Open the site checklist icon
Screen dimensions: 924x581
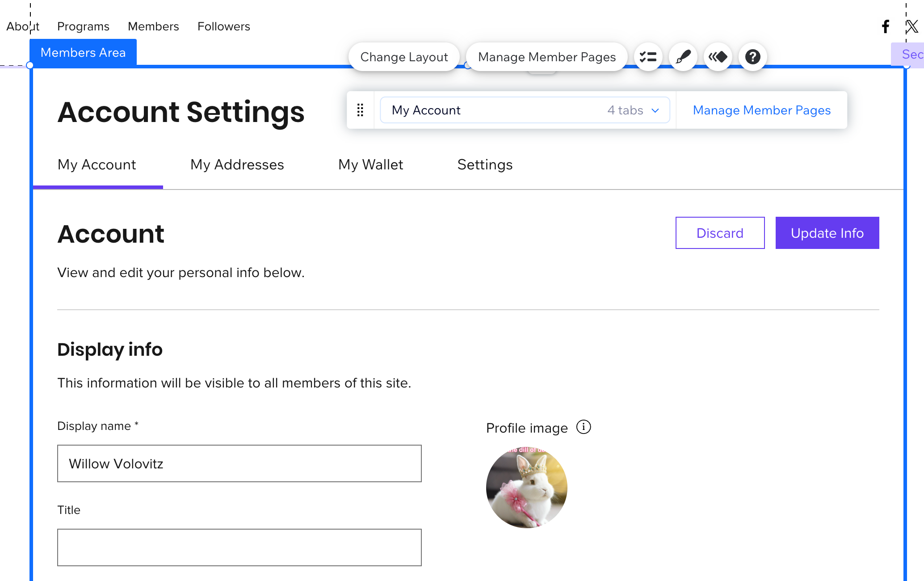pos(648,57)
